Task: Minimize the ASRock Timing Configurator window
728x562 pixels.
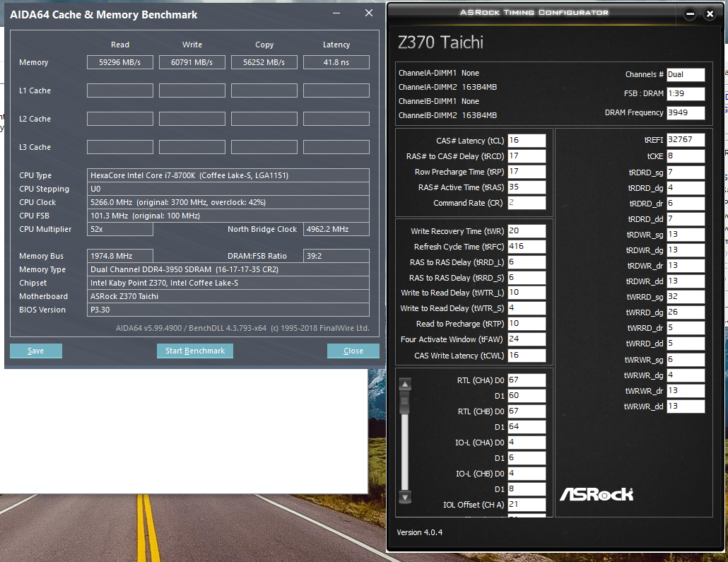Action: [691, 14]
